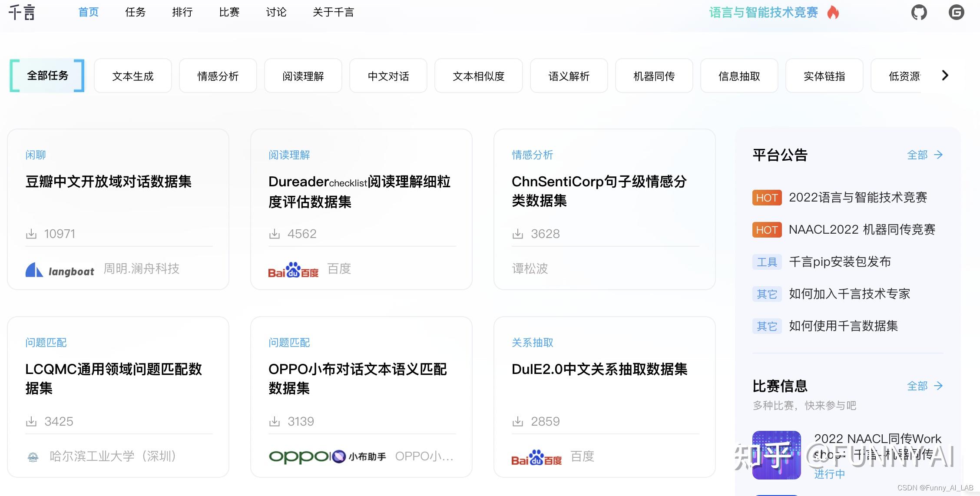Click the NAACL workshop competition thumbnail
The image size is (980, 496).
(776, 455)
